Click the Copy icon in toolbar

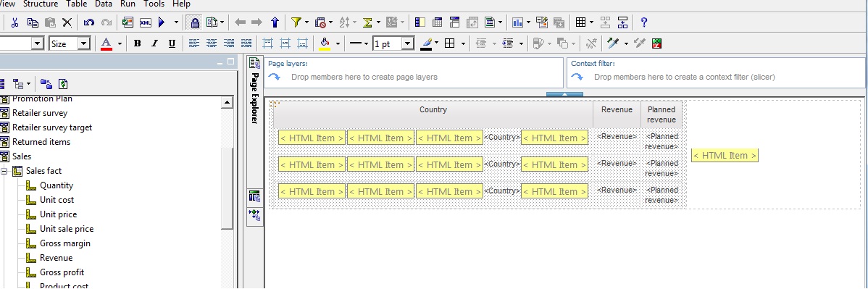click(x=33, y=22)
